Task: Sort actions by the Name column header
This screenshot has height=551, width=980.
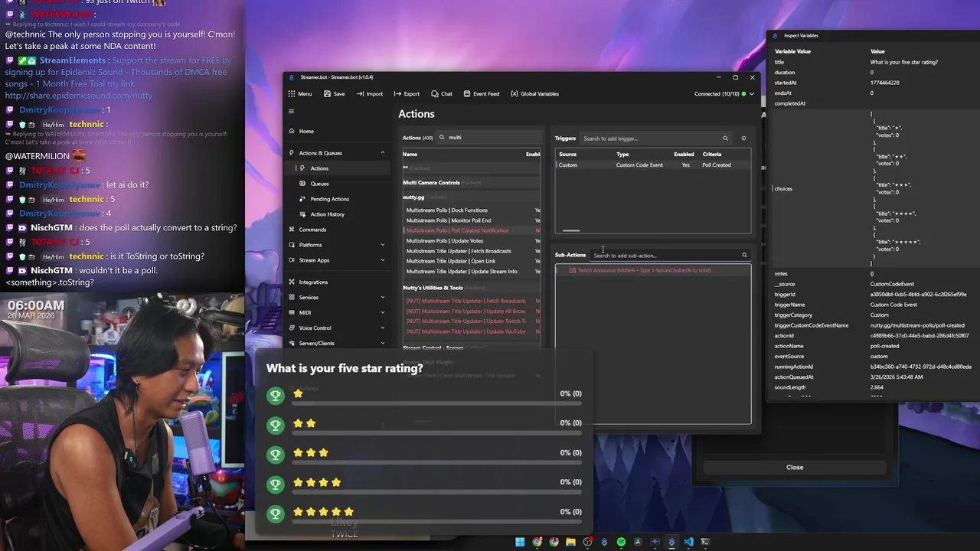Action: [410, 155]
